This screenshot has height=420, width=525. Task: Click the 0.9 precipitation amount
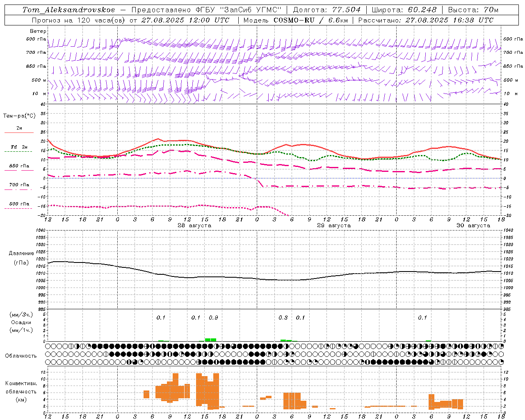click(213, 317)
